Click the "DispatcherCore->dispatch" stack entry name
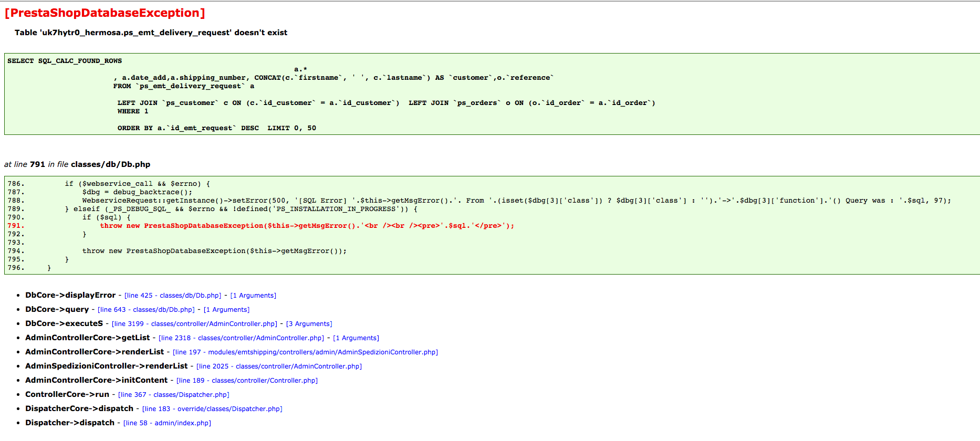980x441 pixels. click(79, 408)
